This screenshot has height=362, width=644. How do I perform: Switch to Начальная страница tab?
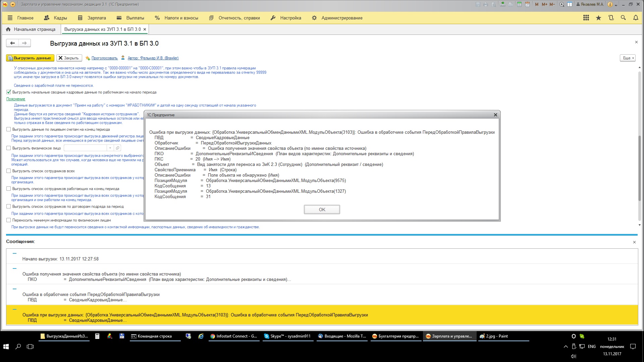[31, 29]
